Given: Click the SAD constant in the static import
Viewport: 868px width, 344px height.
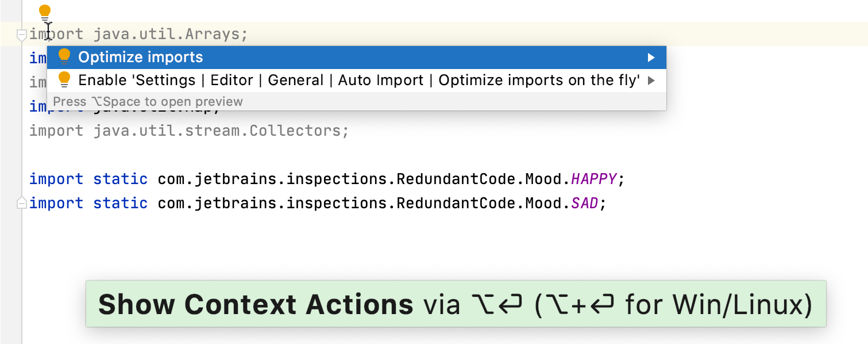Looking at the screenshot, I should [585, 203].
